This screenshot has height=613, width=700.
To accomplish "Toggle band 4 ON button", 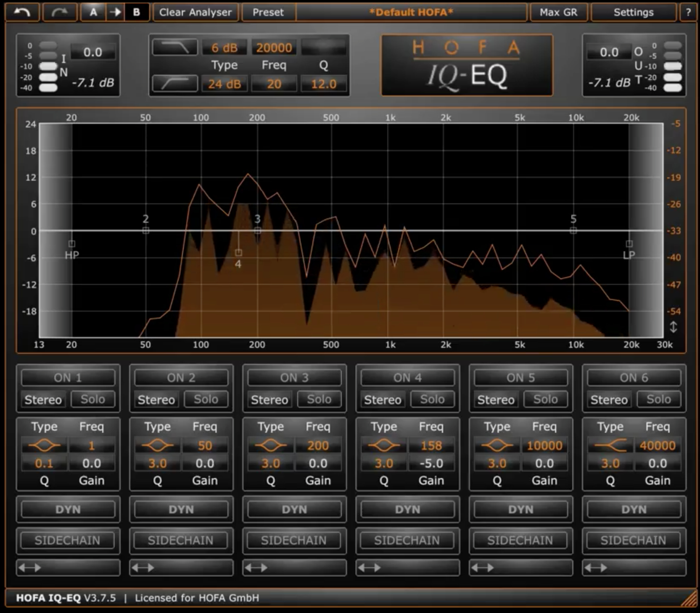I will point(407,378).
